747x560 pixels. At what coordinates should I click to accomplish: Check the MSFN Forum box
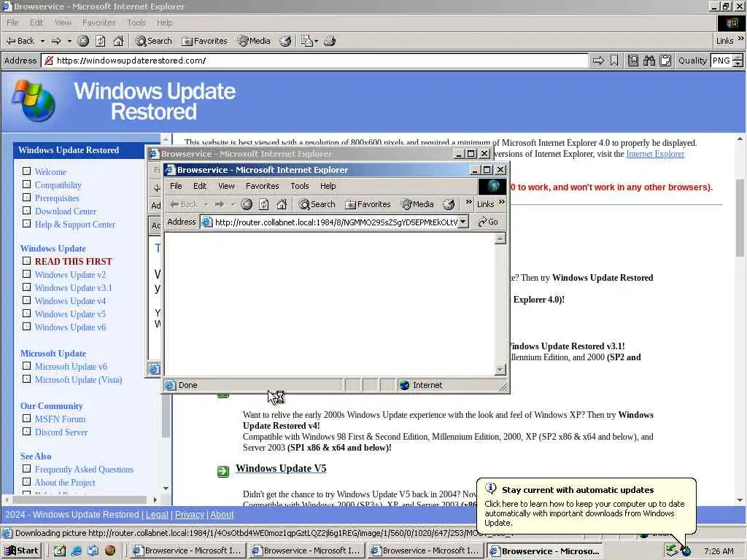[27, 419]
